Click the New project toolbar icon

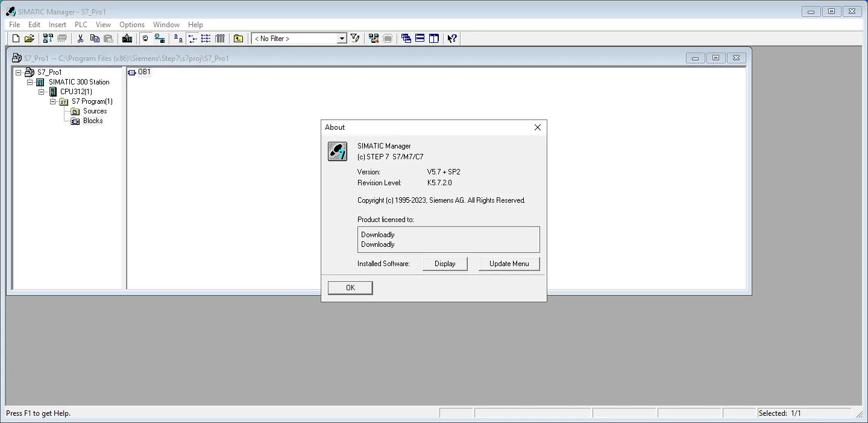tap(16, 39)
